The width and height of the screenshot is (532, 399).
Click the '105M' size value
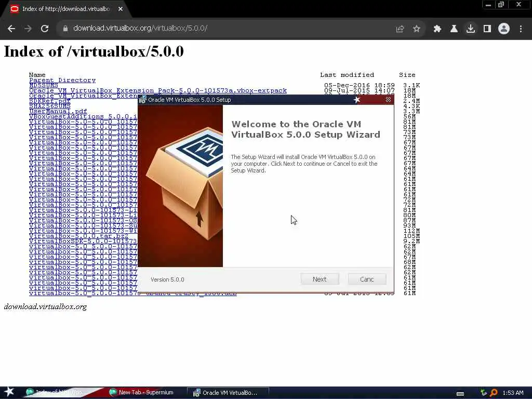click(x=411, y=236)
